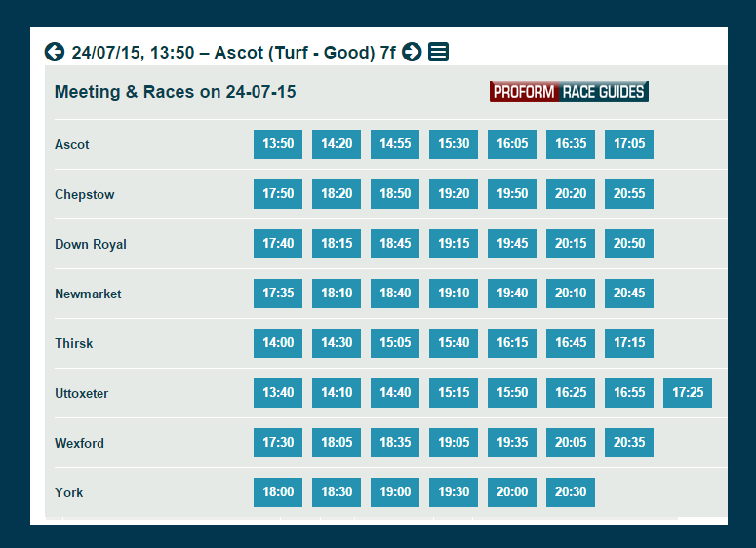This screenshot has width=756, height=548.
Task: Select the Newmarket 18:10 race
Action: click(x=337, y=294)
